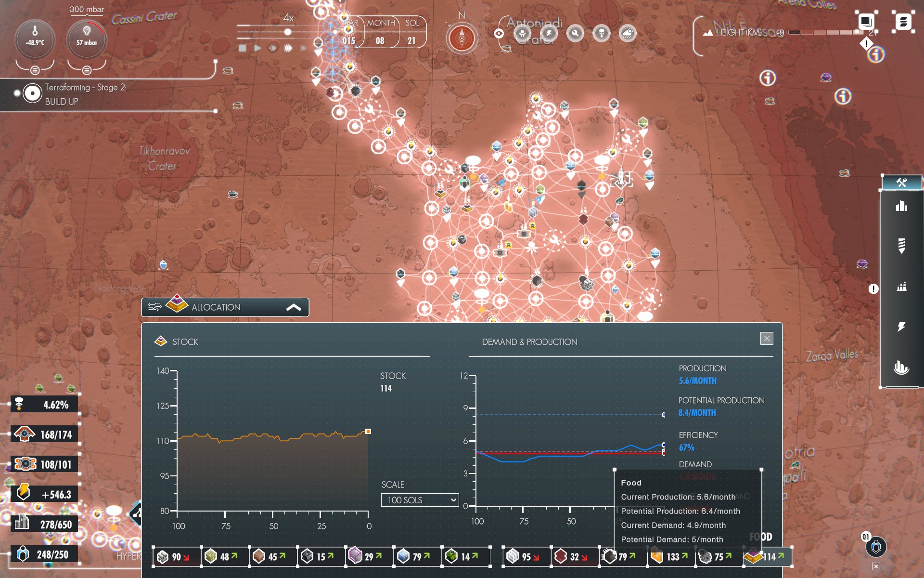Viewport: 924px width, 578px height.
Task: Open the weather cloud overlay icon
Action: (x=628, y=33)
